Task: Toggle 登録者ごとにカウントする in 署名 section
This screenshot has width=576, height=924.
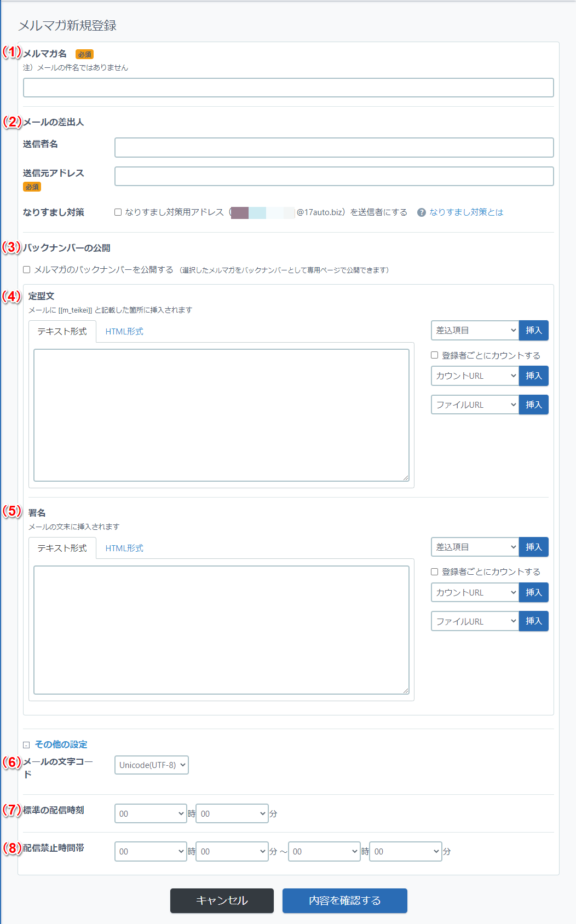Action: (x=435, y=571)
